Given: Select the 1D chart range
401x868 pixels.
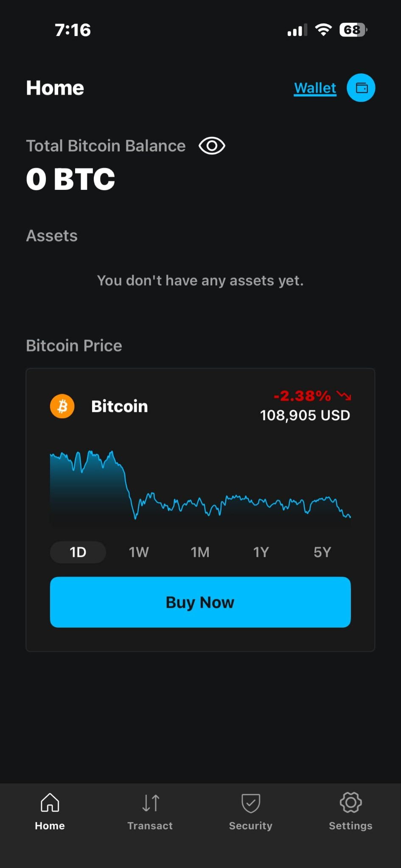Looking at the screenshot, I should 78,552.
